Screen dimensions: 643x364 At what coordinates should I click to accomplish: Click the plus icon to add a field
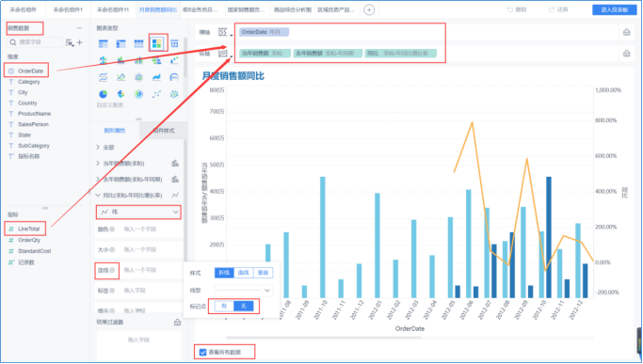80,42
